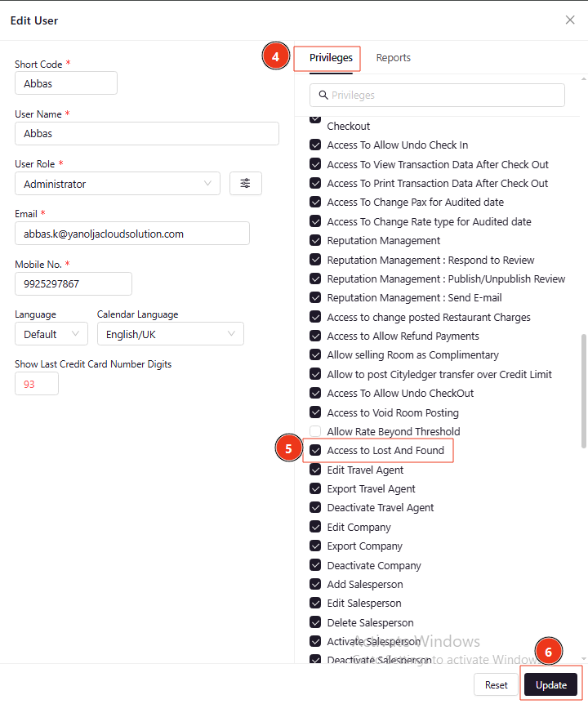The height and width of the screenshot is (704, 588).
Task: Focus the Email input field
Action: tap(132, 234)
